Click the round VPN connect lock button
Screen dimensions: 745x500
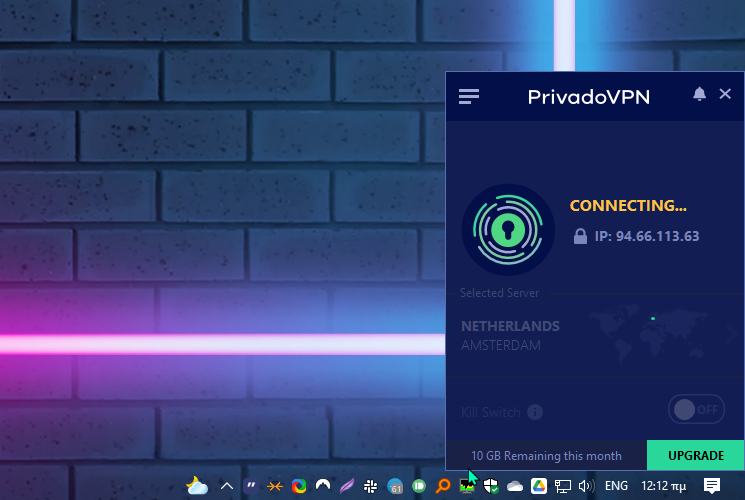coord(508,230)
